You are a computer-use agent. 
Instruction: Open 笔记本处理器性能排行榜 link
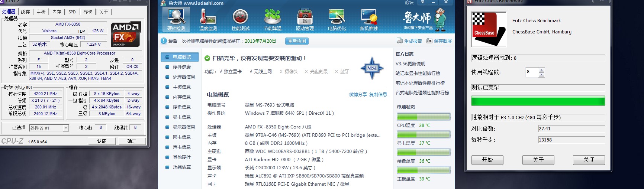(x=420, y=83)
